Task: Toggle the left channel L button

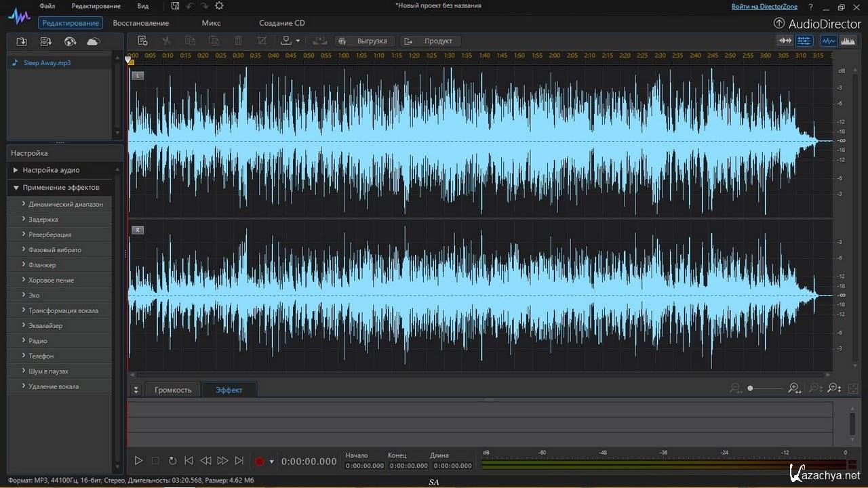Action: tap(138, 76)
